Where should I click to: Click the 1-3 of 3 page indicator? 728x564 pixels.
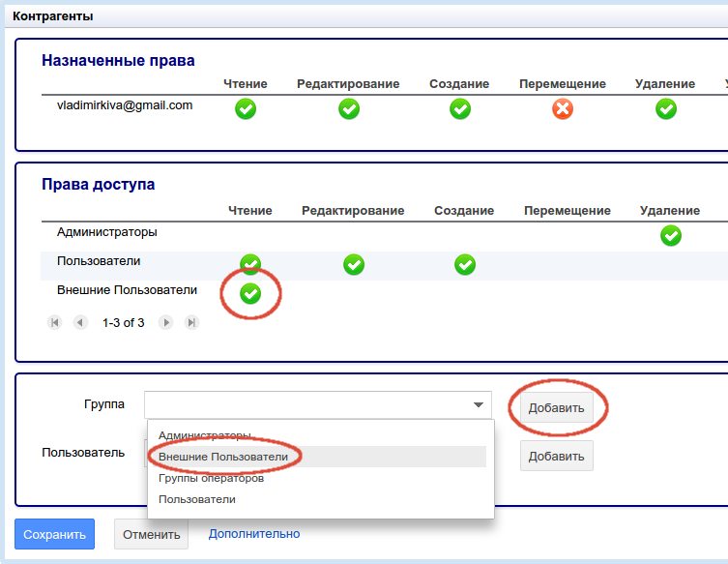coord(123,322)
